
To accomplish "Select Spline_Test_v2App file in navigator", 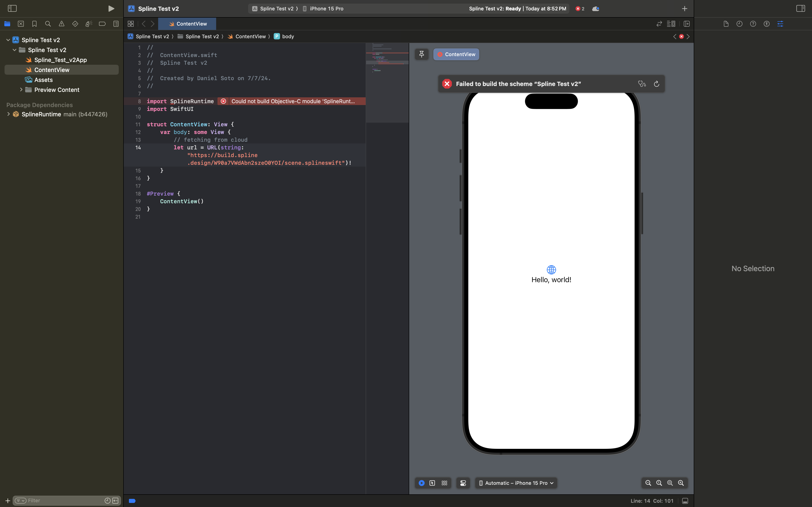I will (x=60, y=60).
